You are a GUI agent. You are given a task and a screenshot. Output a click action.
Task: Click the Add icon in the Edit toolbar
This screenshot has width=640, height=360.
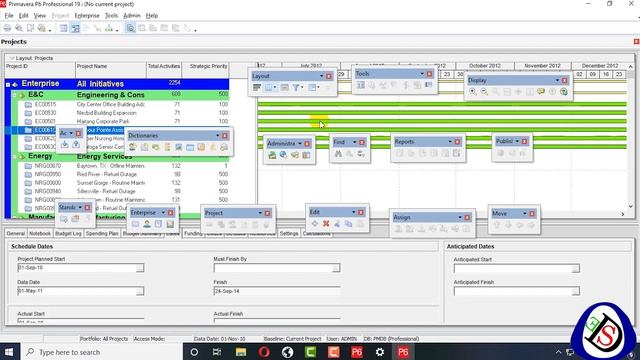(315, 224)
